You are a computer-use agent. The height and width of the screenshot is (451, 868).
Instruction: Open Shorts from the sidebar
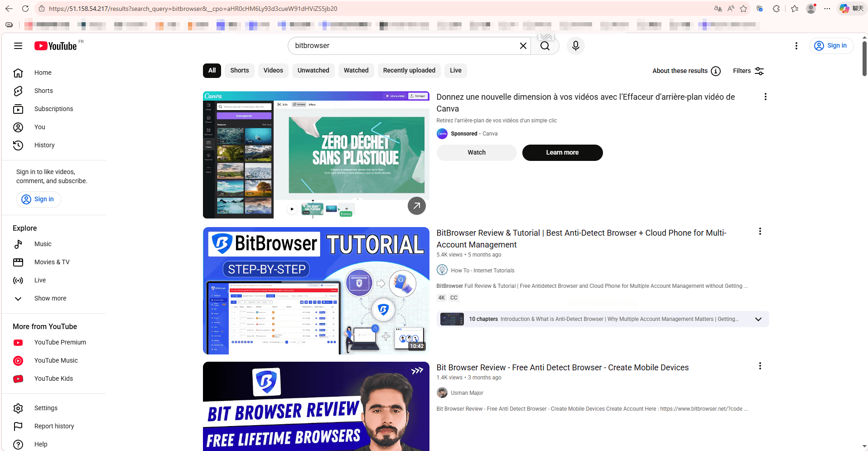43,91
